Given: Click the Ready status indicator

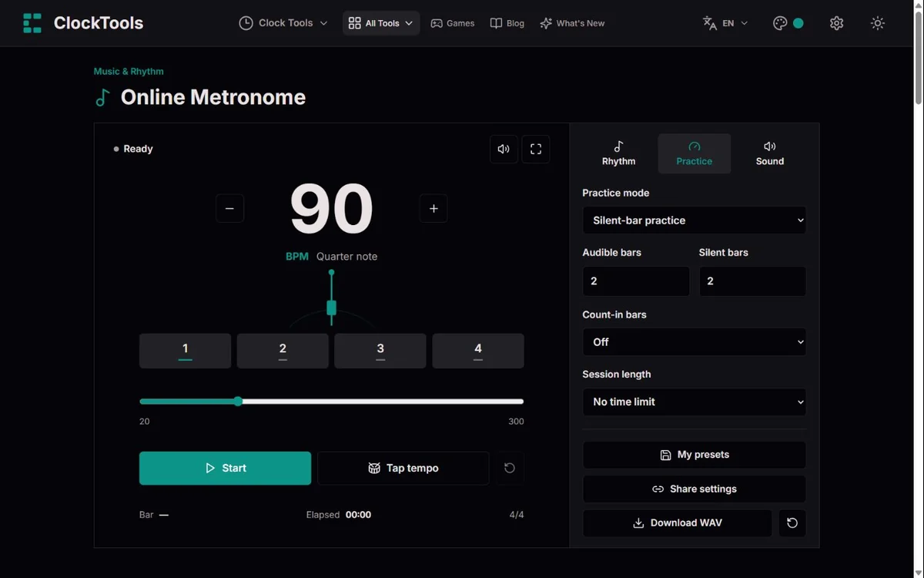Looking at the screenshot, I should coord(133,149).
